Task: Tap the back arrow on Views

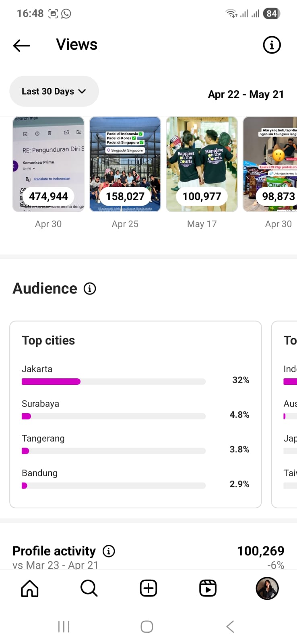Action: [22, 45]
